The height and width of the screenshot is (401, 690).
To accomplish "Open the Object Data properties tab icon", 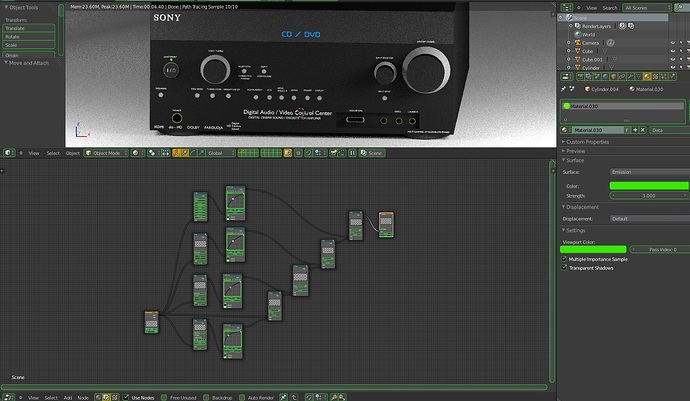I will pyautogui.click(x=639, y=77).
